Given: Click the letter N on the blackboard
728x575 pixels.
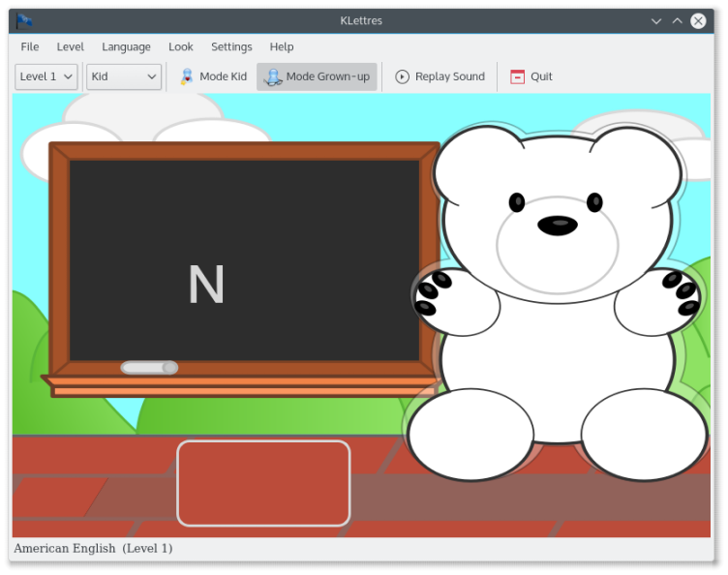Looking at the screenshot, I should (x=206, y=285).
